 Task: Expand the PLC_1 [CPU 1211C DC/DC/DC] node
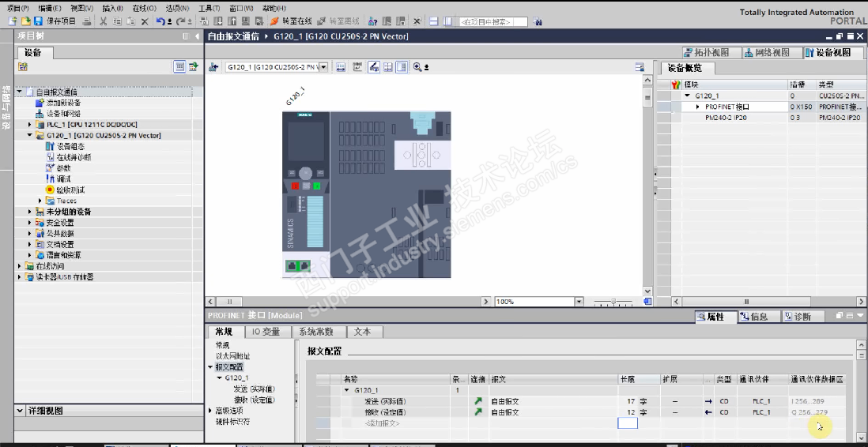tap(31, 125)
